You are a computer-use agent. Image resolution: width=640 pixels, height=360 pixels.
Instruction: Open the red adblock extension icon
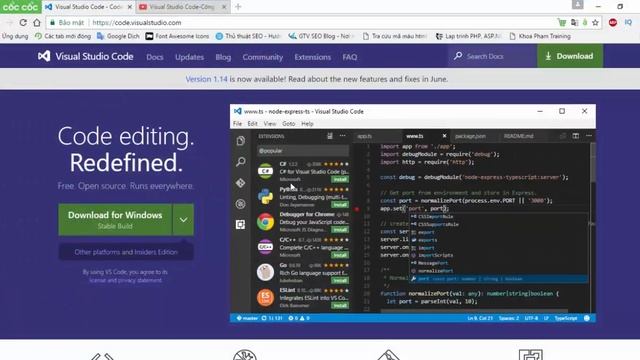pos(613,23)
